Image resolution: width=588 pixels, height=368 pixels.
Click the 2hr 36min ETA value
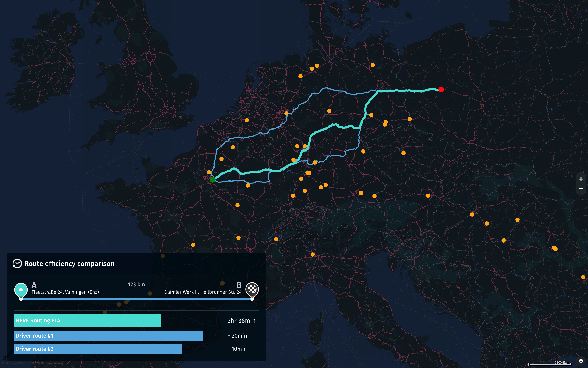coord(241,321)
